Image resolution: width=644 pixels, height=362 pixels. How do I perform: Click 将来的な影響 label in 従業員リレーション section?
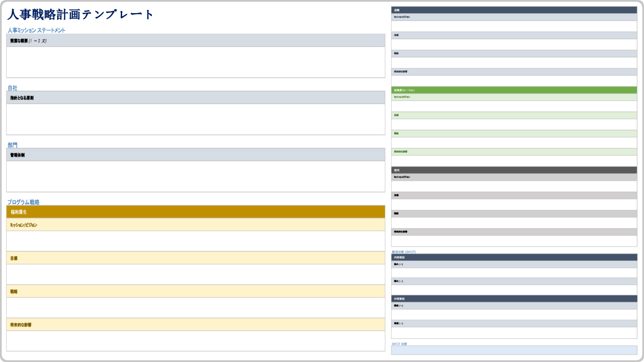[x=400, y=152]
